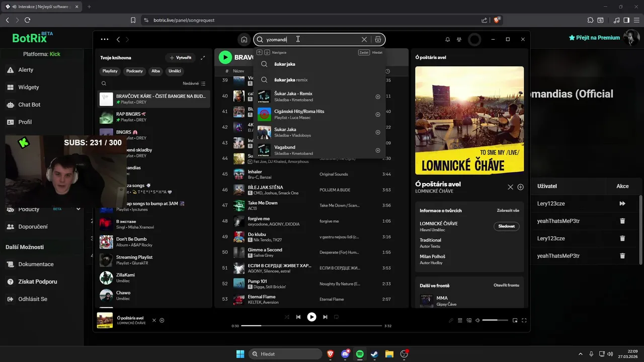Image resolution: width=644 pixels, height=362 pixels.
Task: Follow LOMNICKÉ ČHÁVE with Sledovat
Action: click(x=506, y=226)
